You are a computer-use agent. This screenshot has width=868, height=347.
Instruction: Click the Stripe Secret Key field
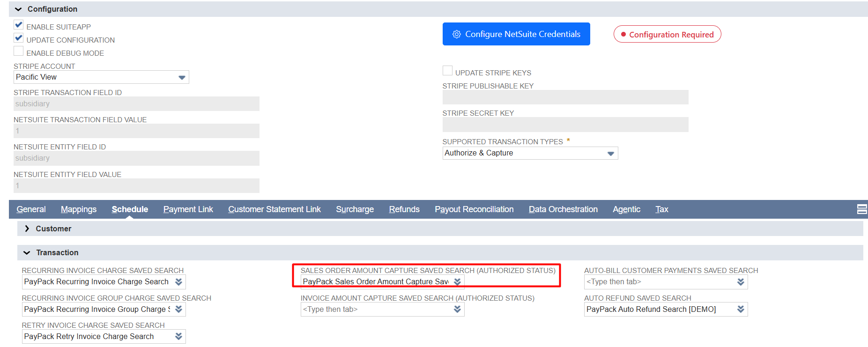565,125
